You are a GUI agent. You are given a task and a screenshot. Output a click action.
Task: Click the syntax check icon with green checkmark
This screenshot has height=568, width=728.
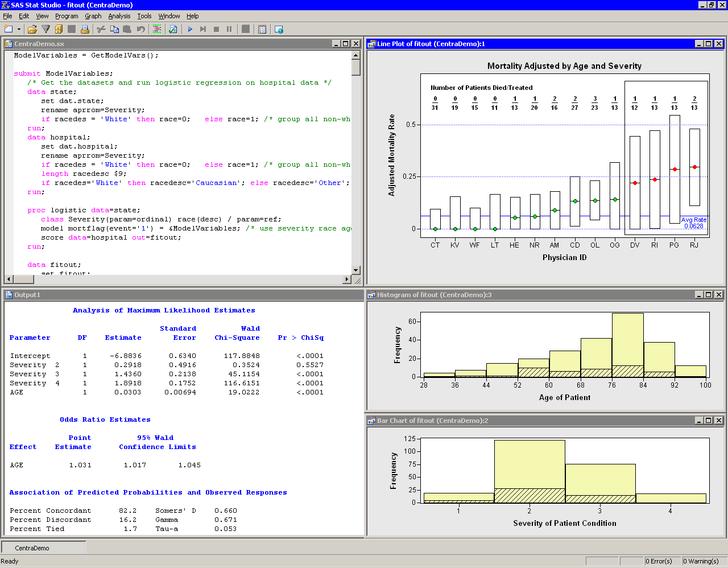click(173, 29)
